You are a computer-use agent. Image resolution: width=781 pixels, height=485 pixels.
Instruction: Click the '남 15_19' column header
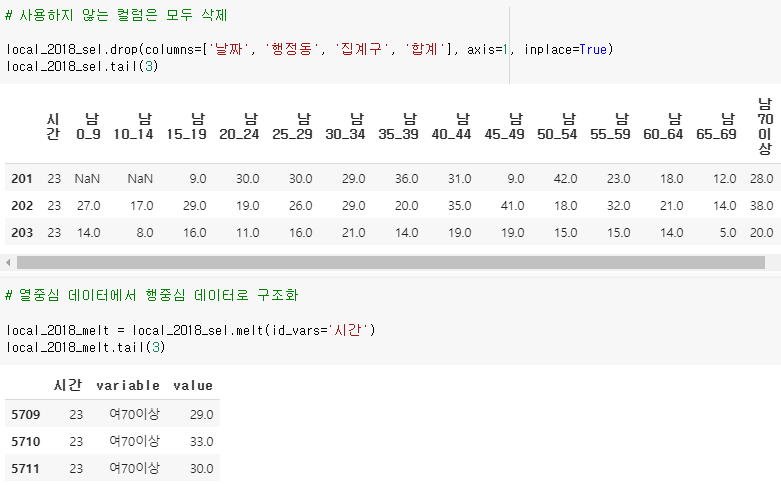(186, 126)
